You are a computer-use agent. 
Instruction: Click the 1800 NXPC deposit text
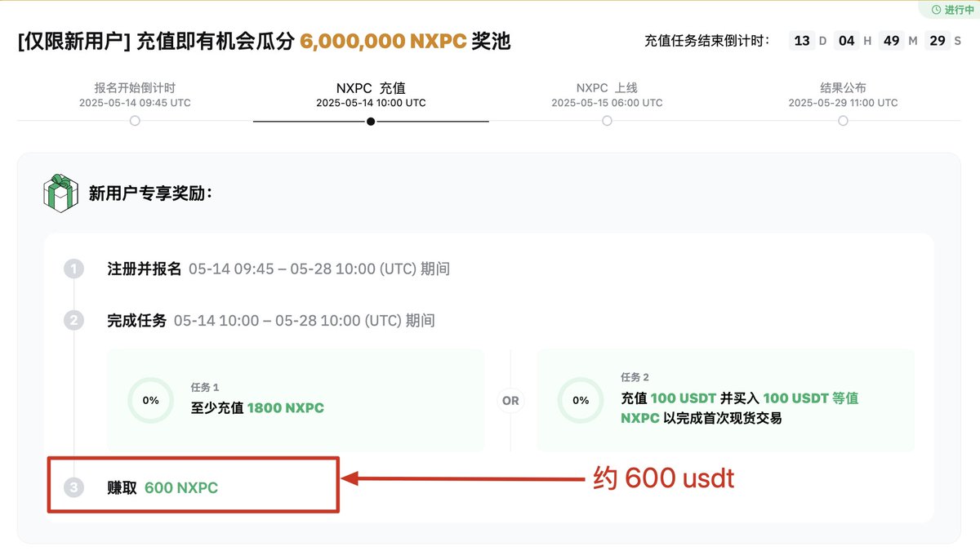coord(285,408)
